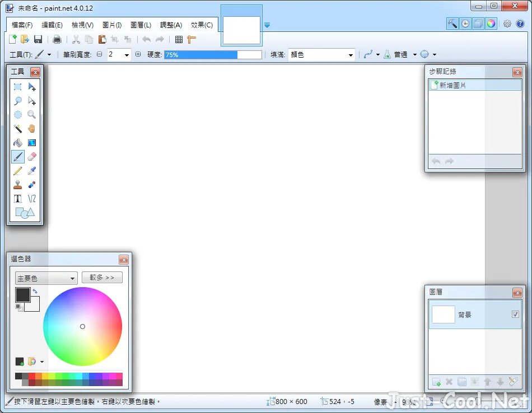This screenshot has height=413, width=532.
Task: Select the Ellipse Select tool
Action: tap(18, 115)
